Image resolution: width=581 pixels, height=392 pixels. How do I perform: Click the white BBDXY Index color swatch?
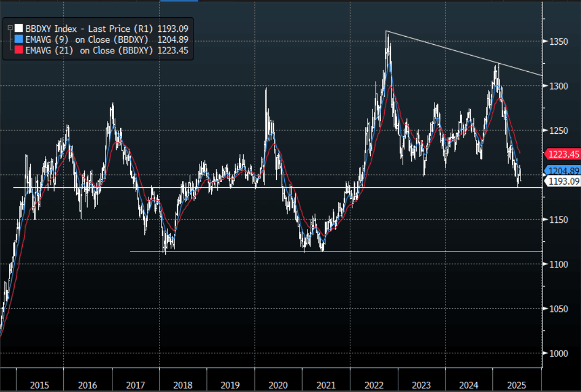(19, 28)
